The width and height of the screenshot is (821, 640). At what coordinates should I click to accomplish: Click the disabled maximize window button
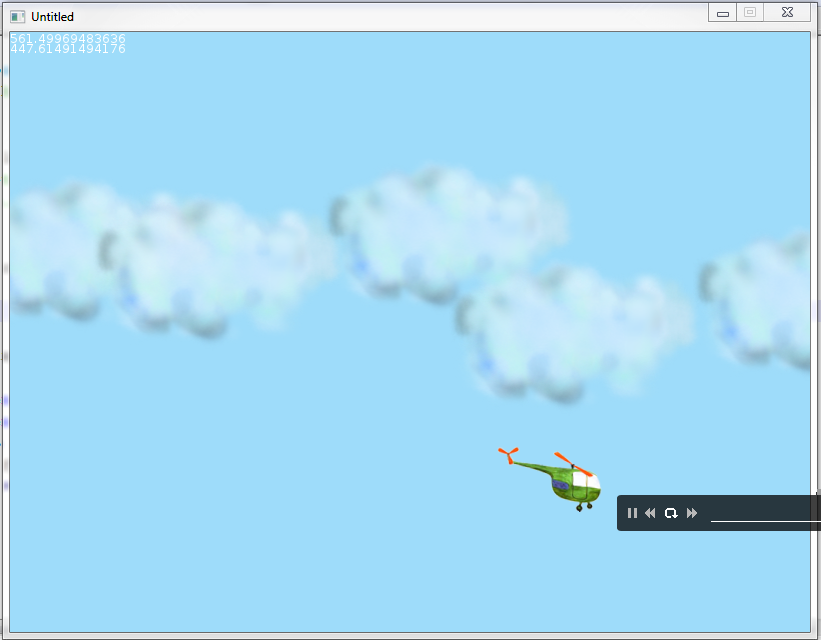coord(750,12)
